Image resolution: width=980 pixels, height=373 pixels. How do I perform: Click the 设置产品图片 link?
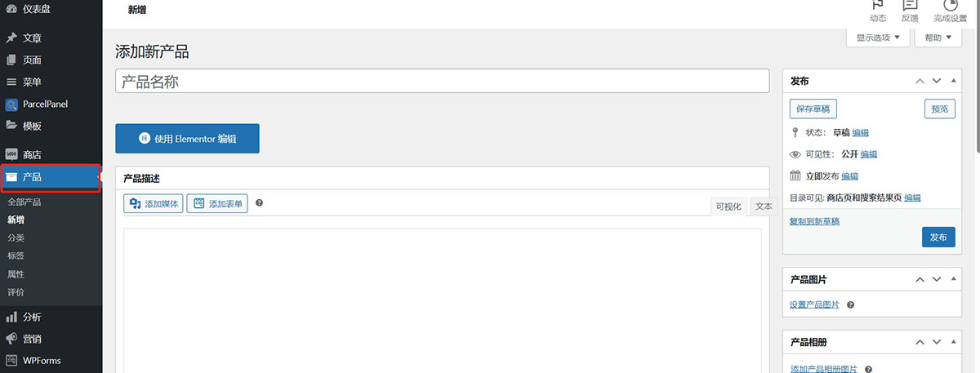pyautogui.click(x=814, y=304)
